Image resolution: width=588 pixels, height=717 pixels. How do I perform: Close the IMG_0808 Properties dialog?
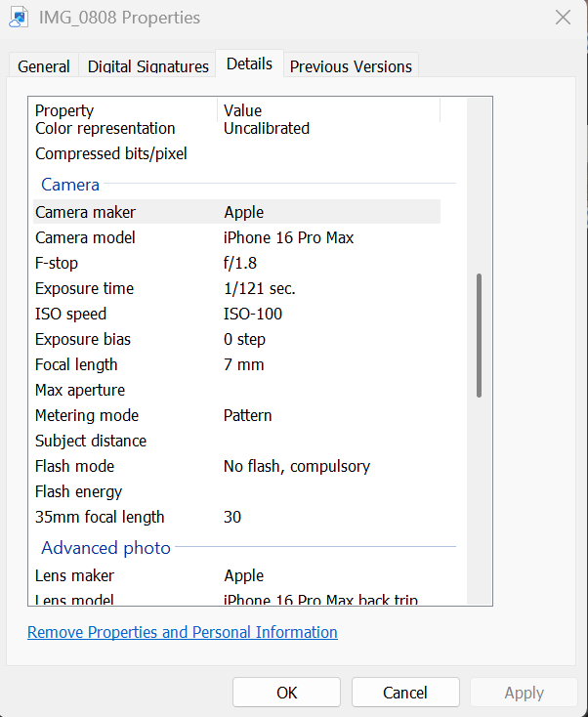pyautogui.click(x=563, y=18)
